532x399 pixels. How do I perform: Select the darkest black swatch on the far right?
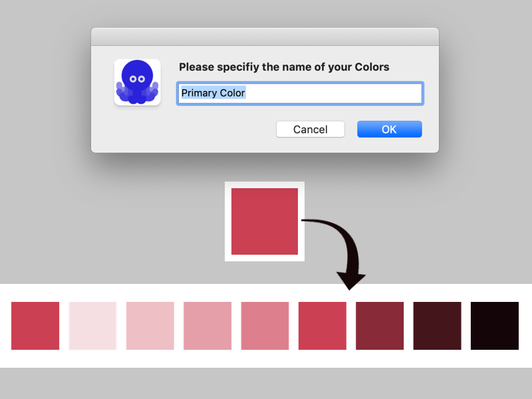tap(495, 325)
